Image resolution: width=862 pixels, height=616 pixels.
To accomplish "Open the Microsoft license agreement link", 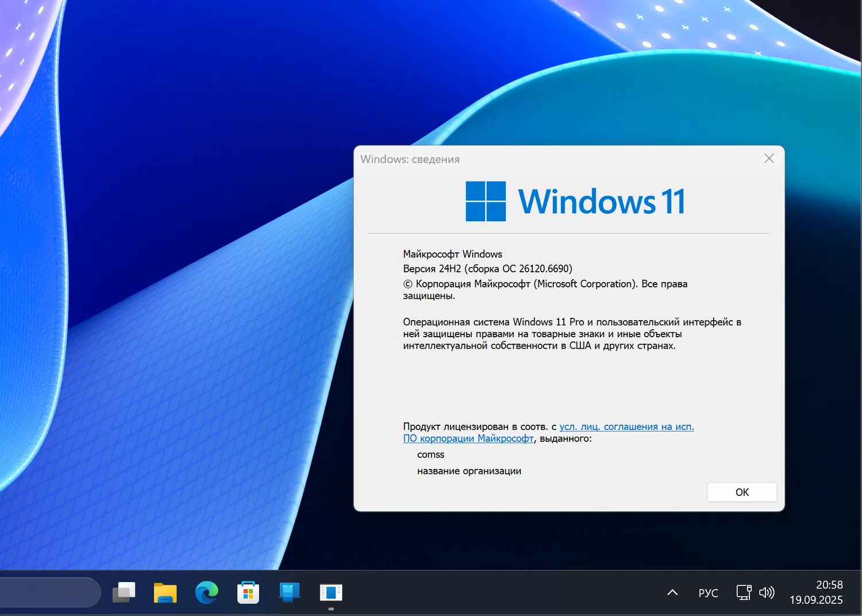I will coord(626,426).
